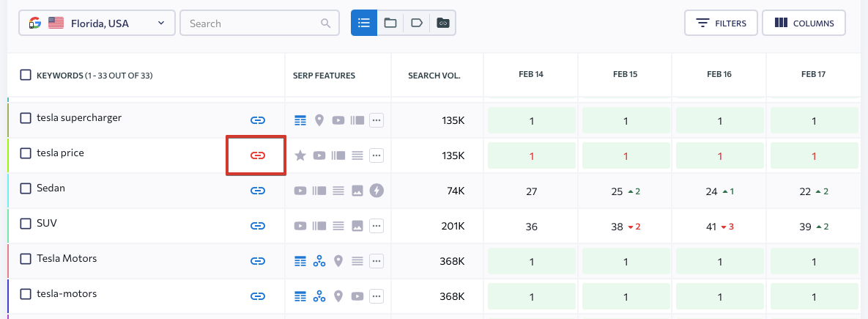Expand more SERP features for tesla price

click(x=376, y=155)
